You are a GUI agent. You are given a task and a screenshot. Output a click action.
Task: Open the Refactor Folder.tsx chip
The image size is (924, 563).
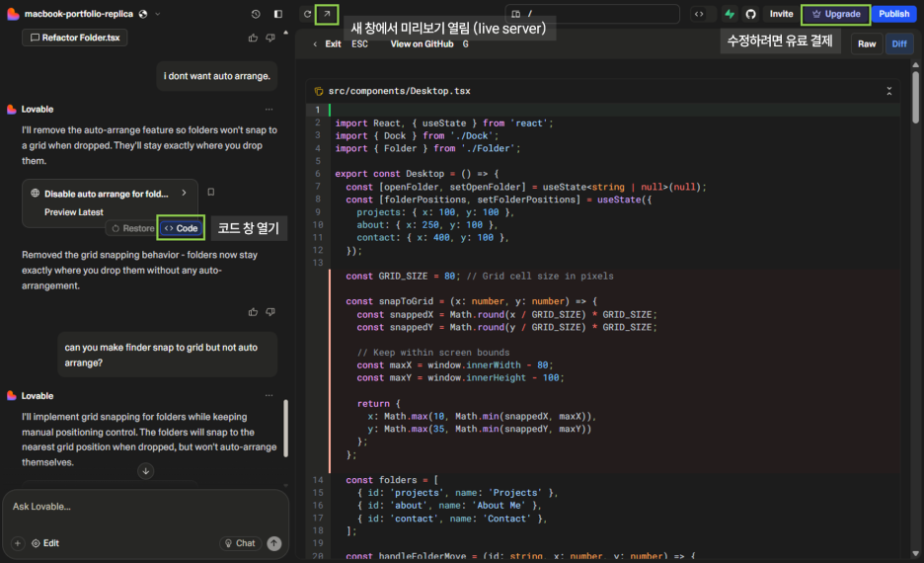coord(75,38)
